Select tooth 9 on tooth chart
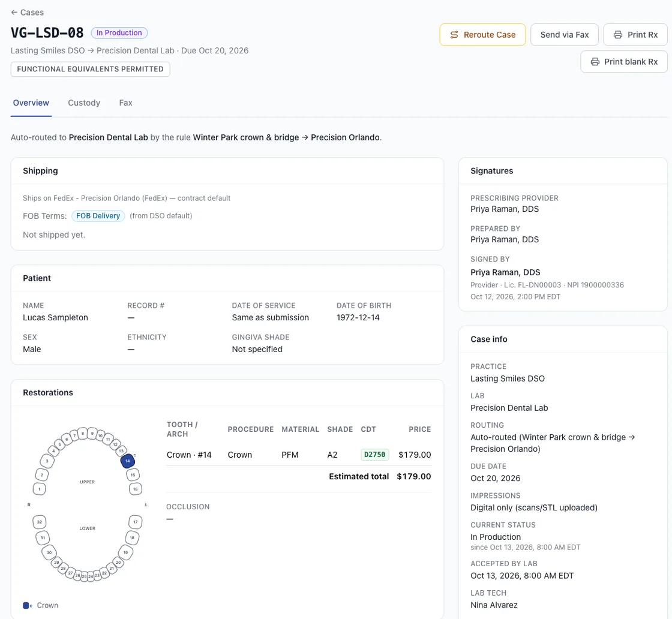This screenshot has width=672, height=619. click(x=92, y=434)
